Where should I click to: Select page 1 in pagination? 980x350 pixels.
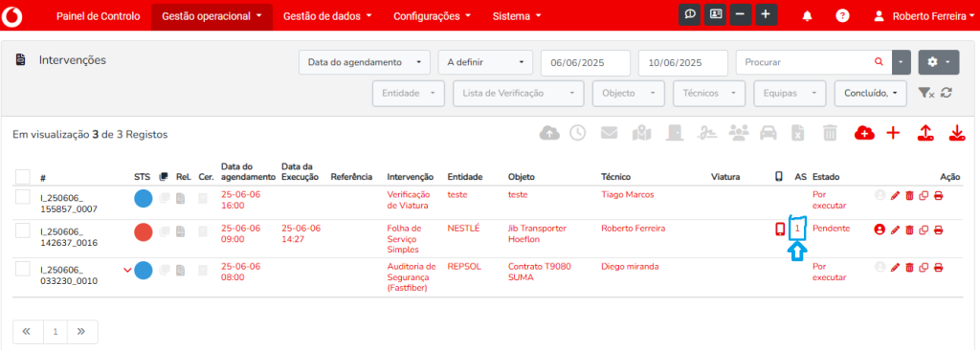coord(55,332)
